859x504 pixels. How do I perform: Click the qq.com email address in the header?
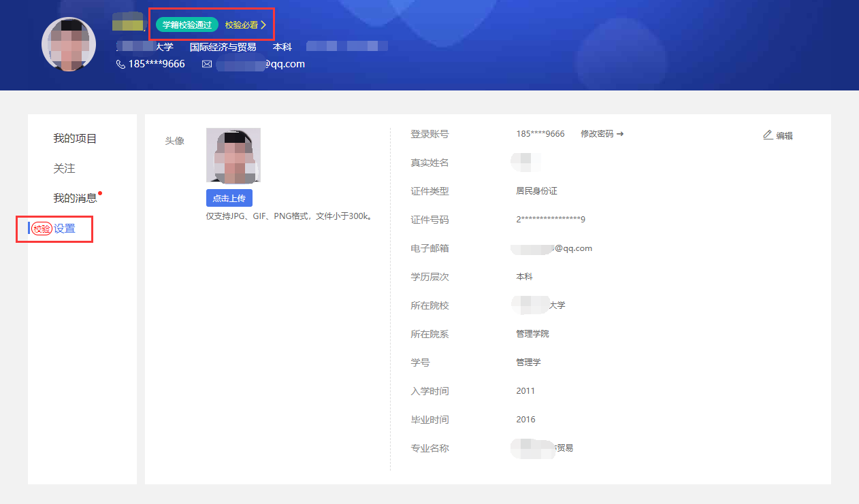261,64
